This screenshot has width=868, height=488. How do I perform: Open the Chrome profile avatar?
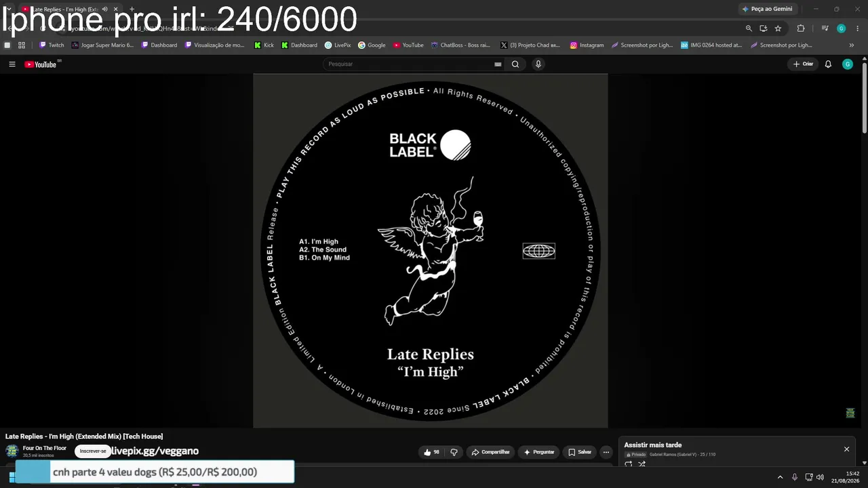pyautogui.click(x=842, y=28)
